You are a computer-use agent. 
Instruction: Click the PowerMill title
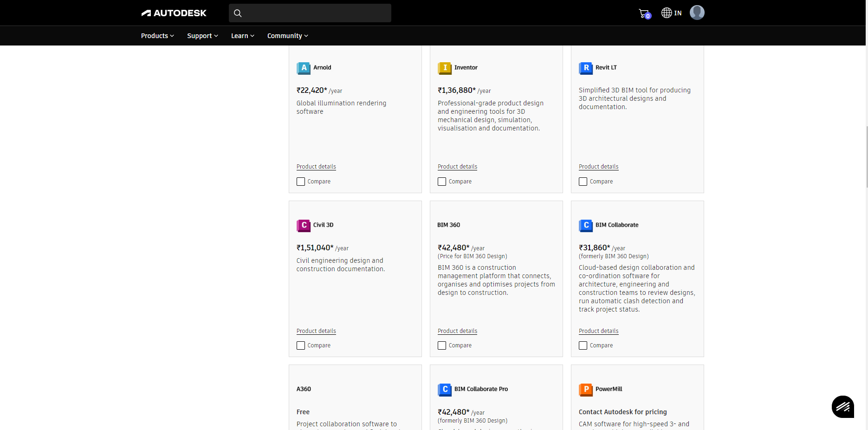[x=609, y=389]
